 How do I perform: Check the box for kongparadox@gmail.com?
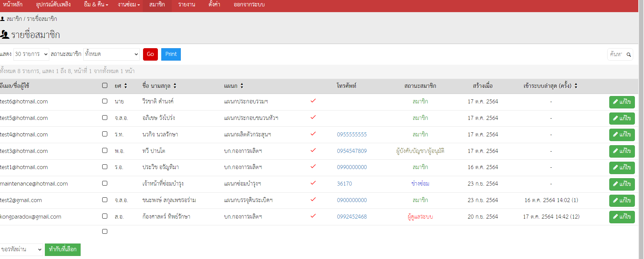105,216
